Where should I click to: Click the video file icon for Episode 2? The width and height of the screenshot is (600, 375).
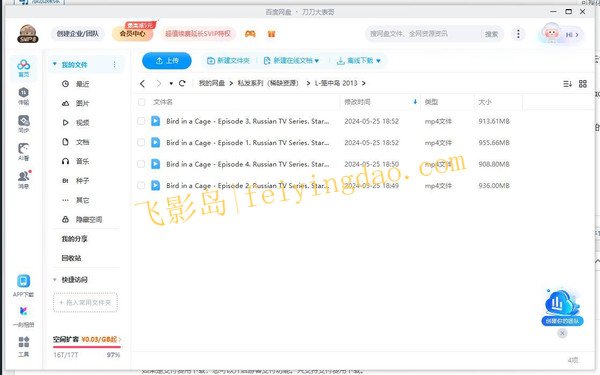pos(155,185)
